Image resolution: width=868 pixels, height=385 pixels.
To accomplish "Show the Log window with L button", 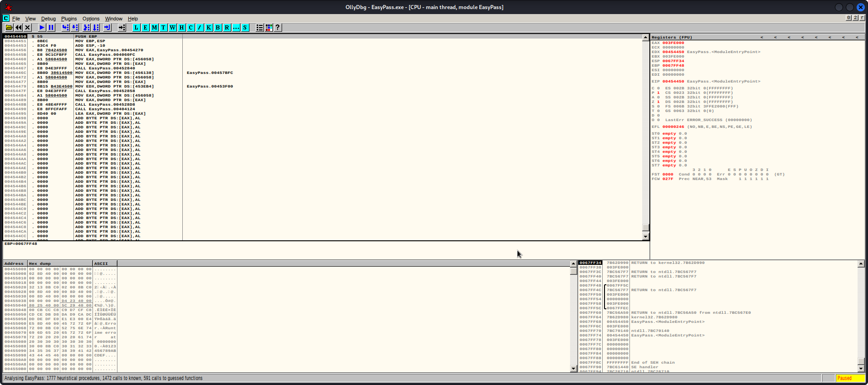I will [137, 28].
